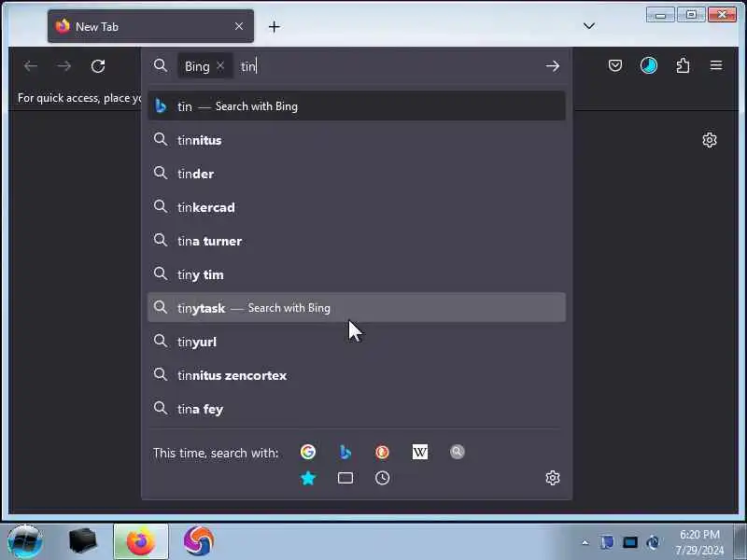Screen dimensions: 747x560
Task: Choose the 'tinkercad' suggestion
Action: [357, 207]
